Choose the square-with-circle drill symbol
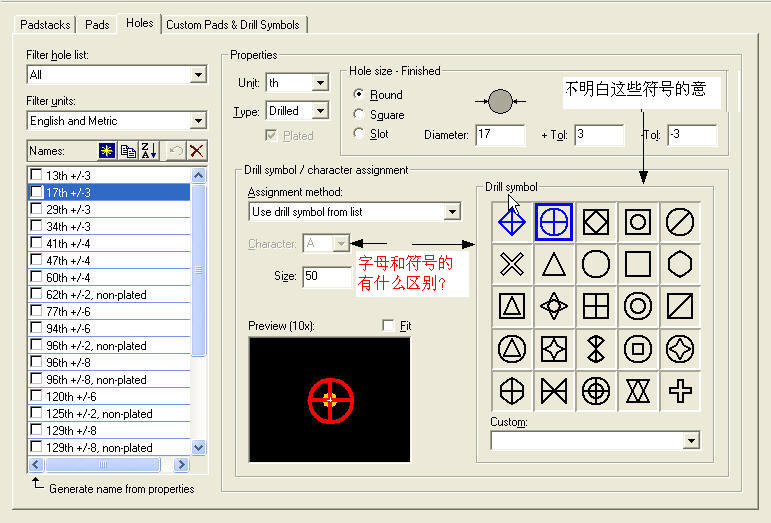Screen dimensions: 771x523 point(638,222)
